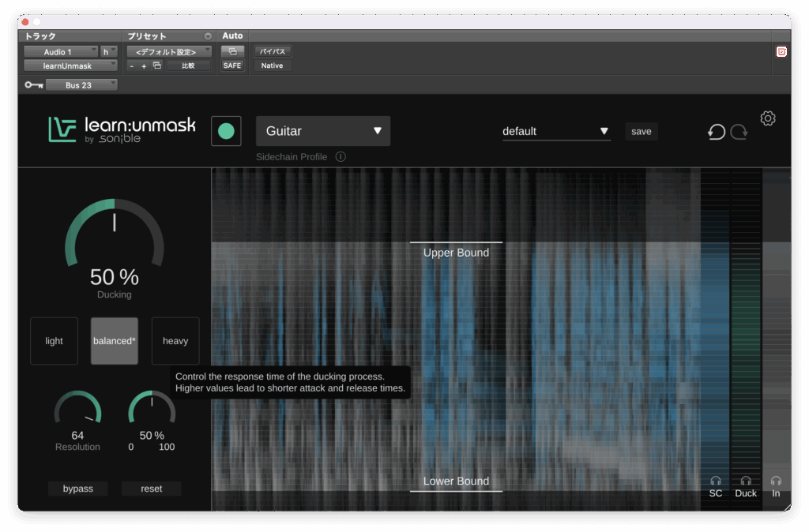The width and height of the screenshot is (809, 532).
Task: Open the <デフォルト設定> preset dropdown
Action: (x=169, y=51)
